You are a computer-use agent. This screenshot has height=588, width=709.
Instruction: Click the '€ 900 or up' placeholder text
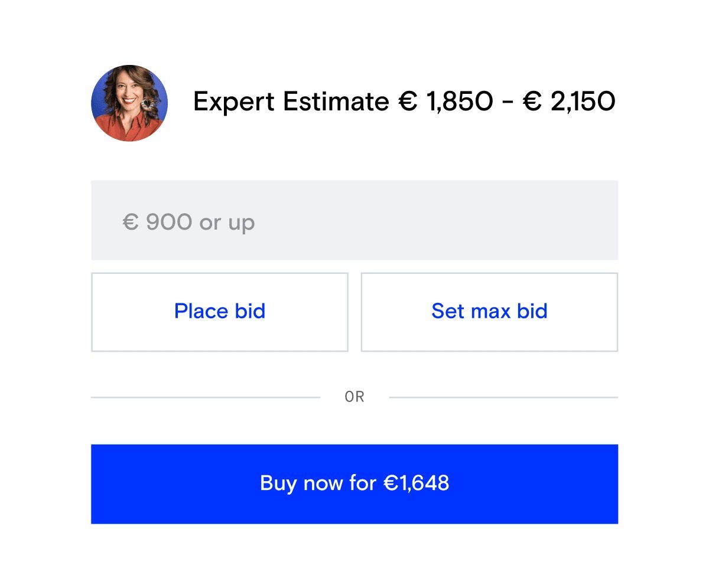tap(188, 222)
